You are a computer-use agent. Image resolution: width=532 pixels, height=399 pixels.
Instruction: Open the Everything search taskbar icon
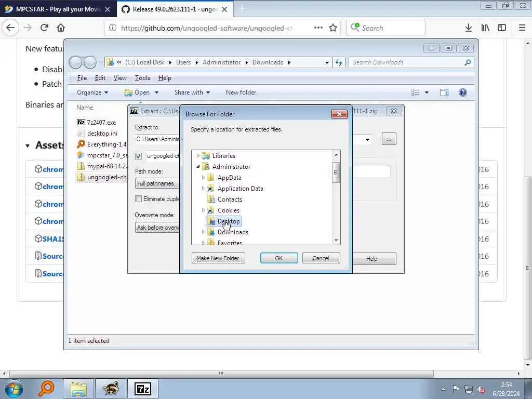point(46,389)
